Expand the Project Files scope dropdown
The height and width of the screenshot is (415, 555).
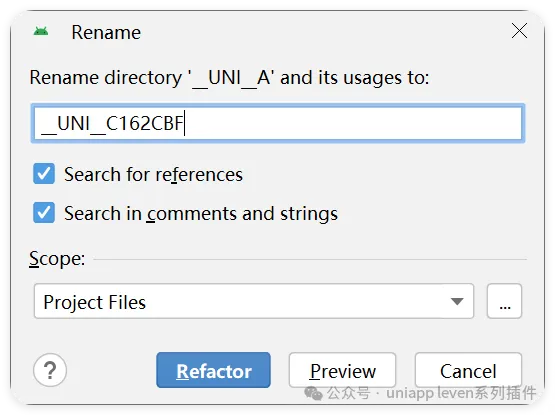254,301
